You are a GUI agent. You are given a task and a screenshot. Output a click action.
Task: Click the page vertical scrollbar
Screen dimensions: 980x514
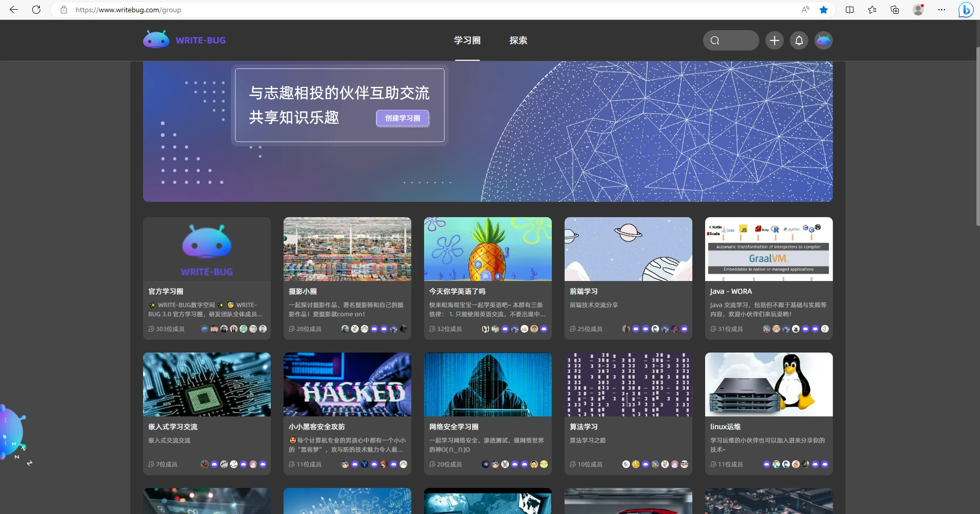click(x=977, y=136)
